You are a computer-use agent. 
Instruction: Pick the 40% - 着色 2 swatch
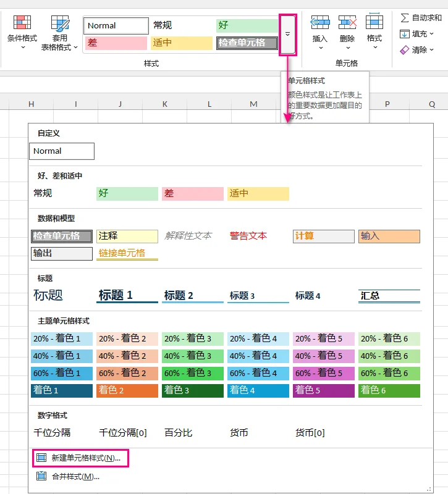pyautogui.click(x=127, y=356)
